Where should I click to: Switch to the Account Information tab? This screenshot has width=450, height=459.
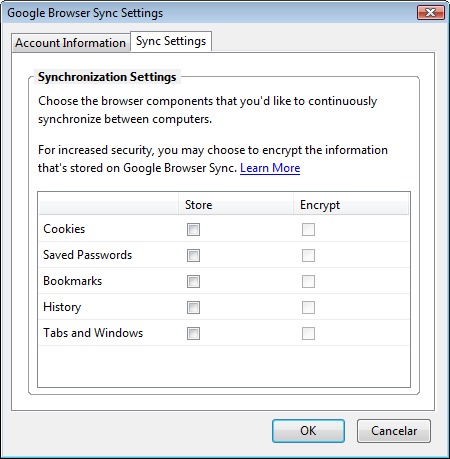click(x=70, y=43)
